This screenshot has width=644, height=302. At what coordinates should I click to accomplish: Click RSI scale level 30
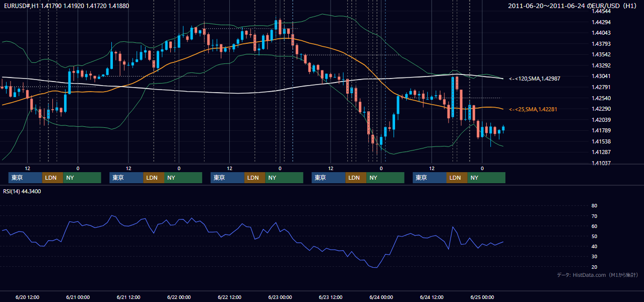[x=594, y=257]
